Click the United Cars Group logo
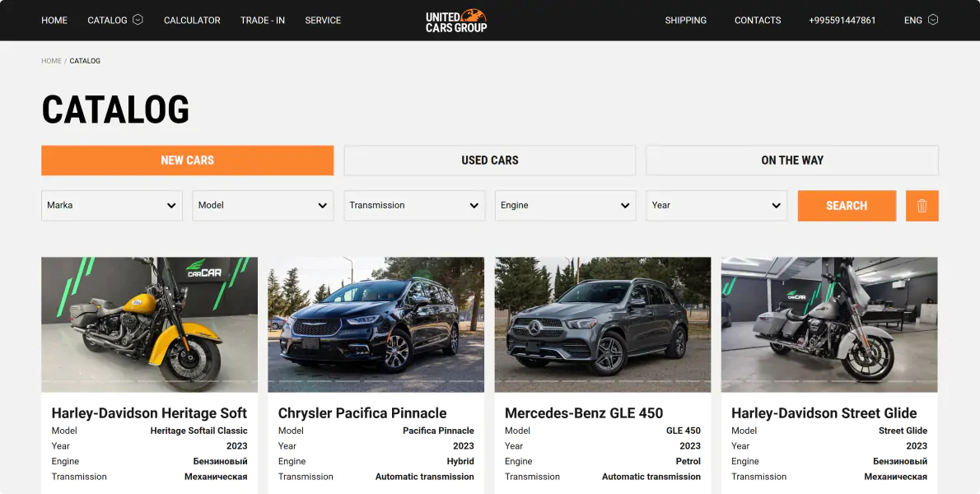 click(456, 21)
